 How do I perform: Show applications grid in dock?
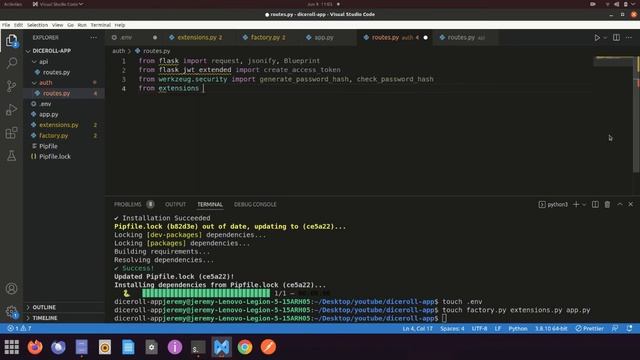(12, 347)
